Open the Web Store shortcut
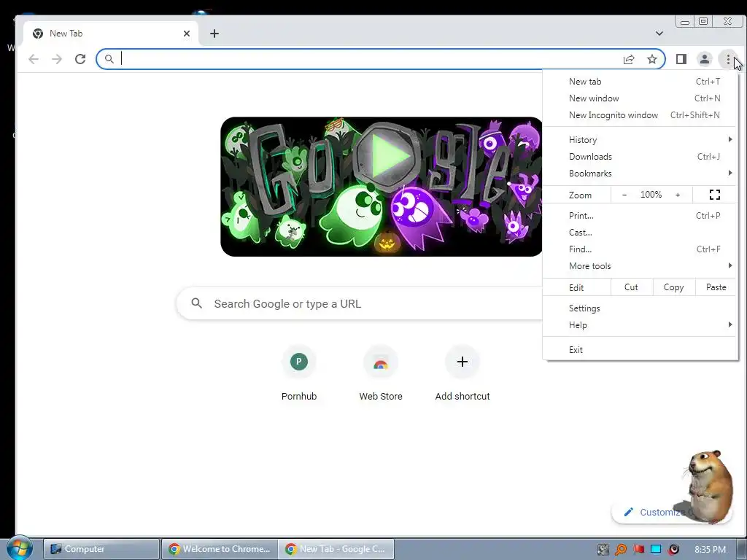Image resolution: width=747 pixels, height=560 pixels. coord(381,374)
